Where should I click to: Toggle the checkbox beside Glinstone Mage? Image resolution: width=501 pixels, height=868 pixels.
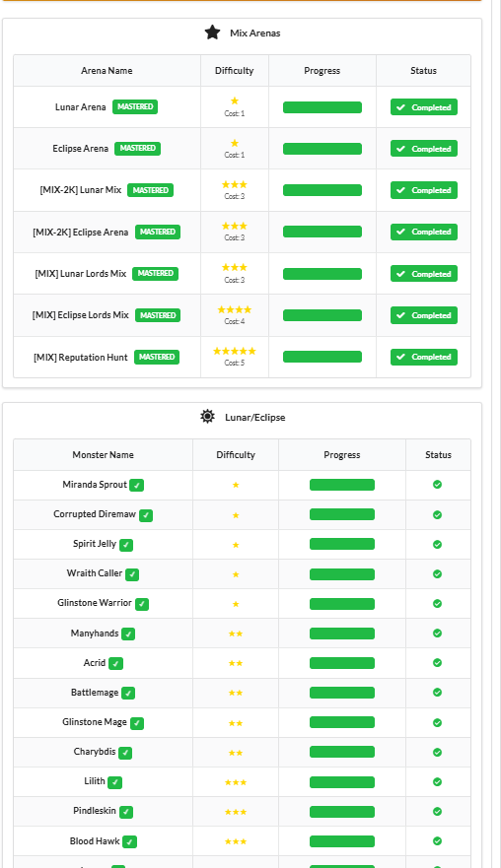[137, 723]
